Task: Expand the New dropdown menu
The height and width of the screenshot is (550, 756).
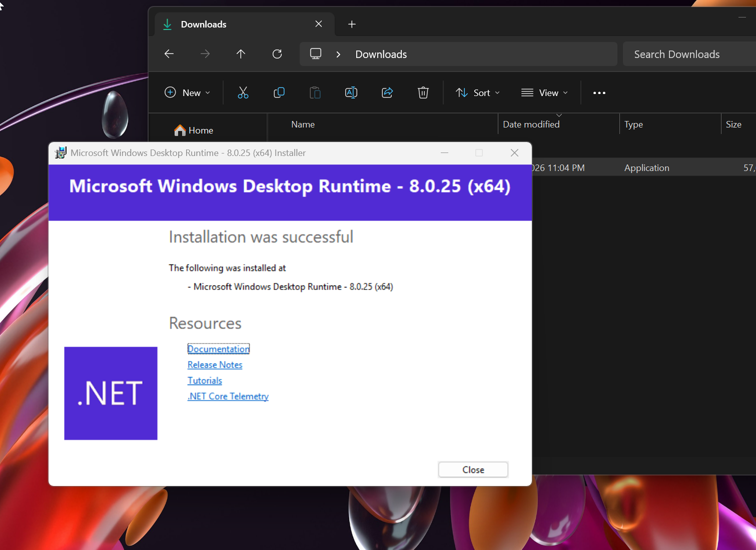Action: pyautogui.click(x=188, y=92)
